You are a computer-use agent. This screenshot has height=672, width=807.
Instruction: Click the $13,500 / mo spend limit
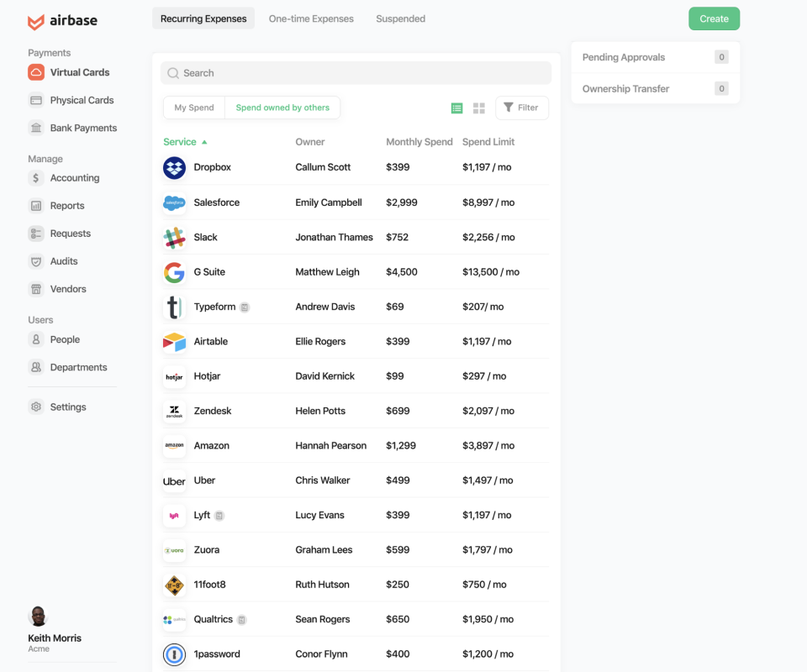coord(490,272)
